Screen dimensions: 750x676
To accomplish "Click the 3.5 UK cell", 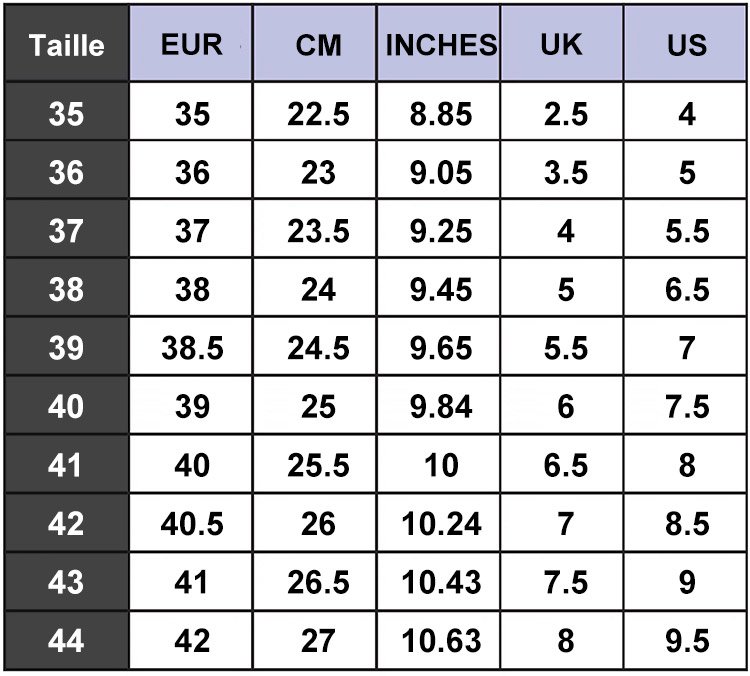I will pos(565,173).
